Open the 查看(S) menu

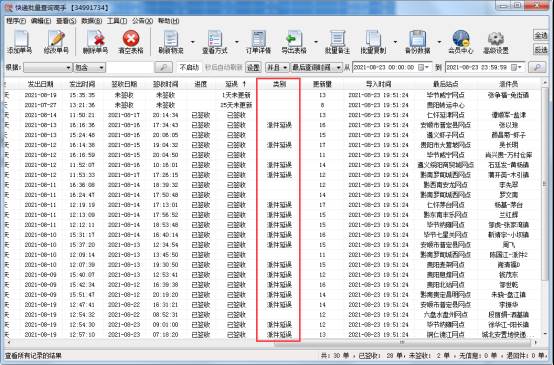click(x=66, y=21)
